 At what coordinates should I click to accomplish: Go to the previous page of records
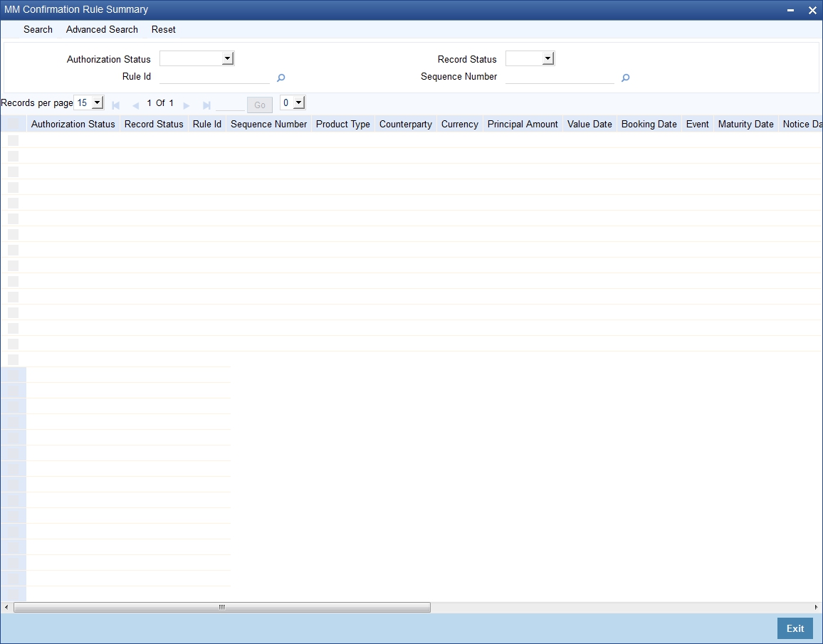135,105
